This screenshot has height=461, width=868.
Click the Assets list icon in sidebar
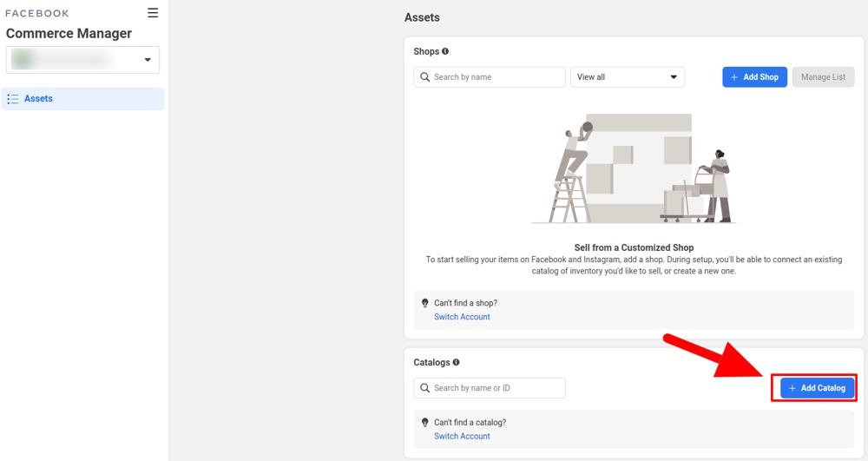(x=13, y=99)
